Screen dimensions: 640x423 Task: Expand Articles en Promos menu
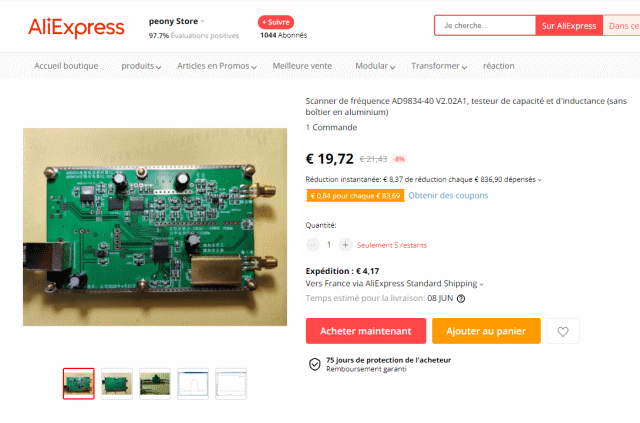coord(217,66)
